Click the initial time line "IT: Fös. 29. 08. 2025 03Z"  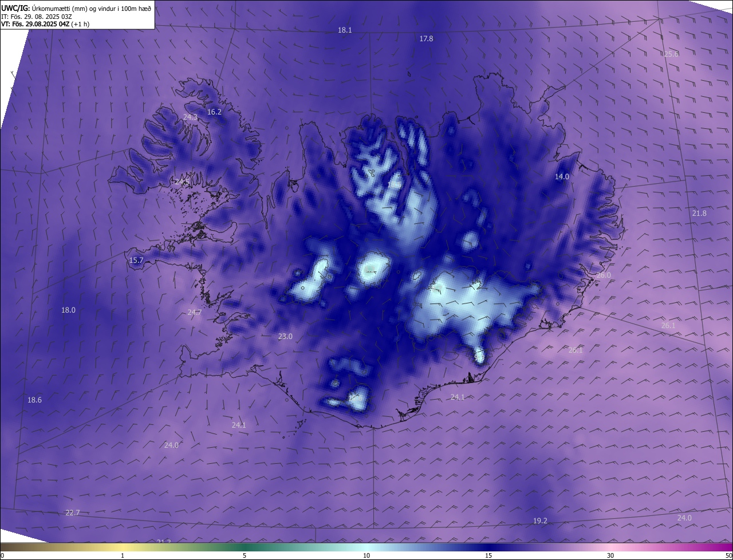[38, 17]
